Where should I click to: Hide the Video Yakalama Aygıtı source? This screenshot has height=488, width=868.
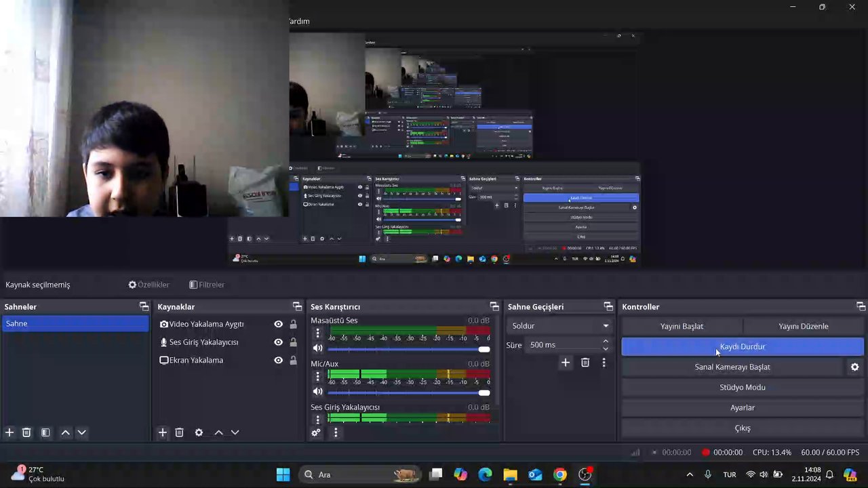pyautogui.click(x=278, y=324)
